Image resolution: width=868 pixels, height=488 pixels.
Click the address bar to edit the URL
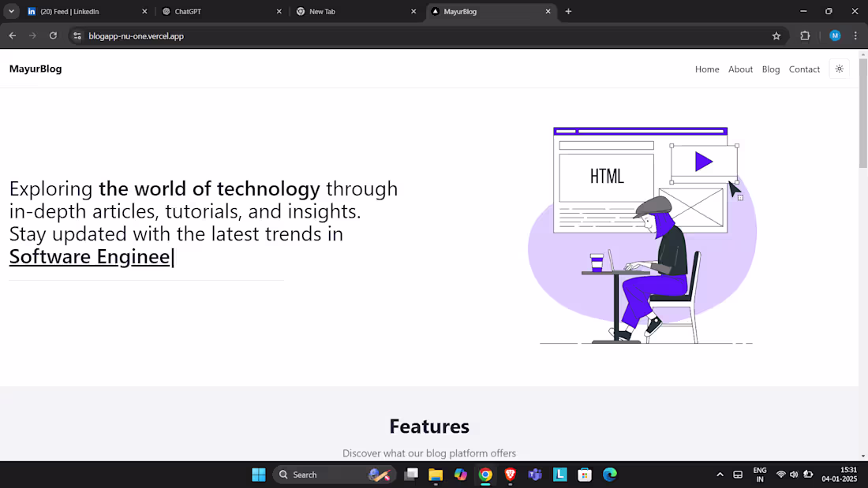click(316, 35)
